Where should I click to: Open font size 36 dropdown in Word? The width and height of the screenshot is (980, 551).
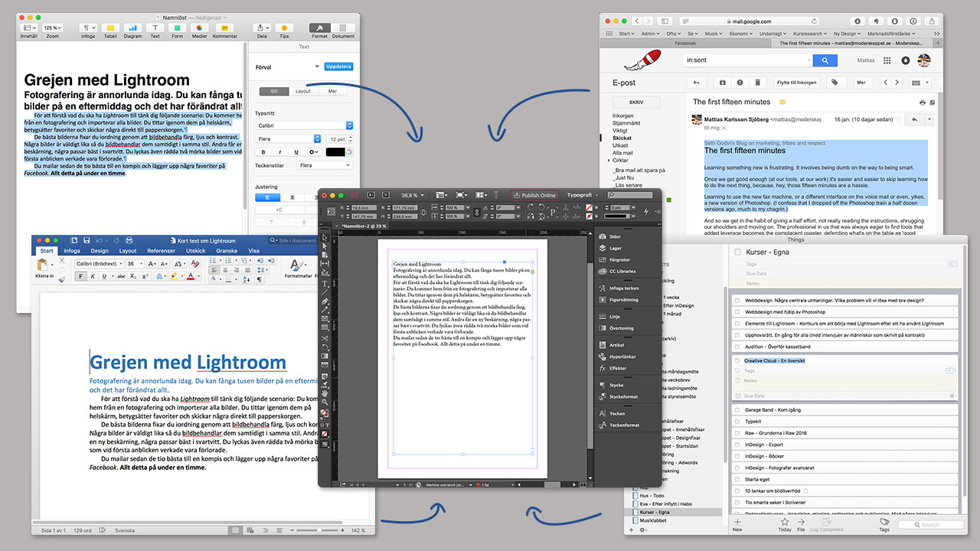tap(136, 263)
